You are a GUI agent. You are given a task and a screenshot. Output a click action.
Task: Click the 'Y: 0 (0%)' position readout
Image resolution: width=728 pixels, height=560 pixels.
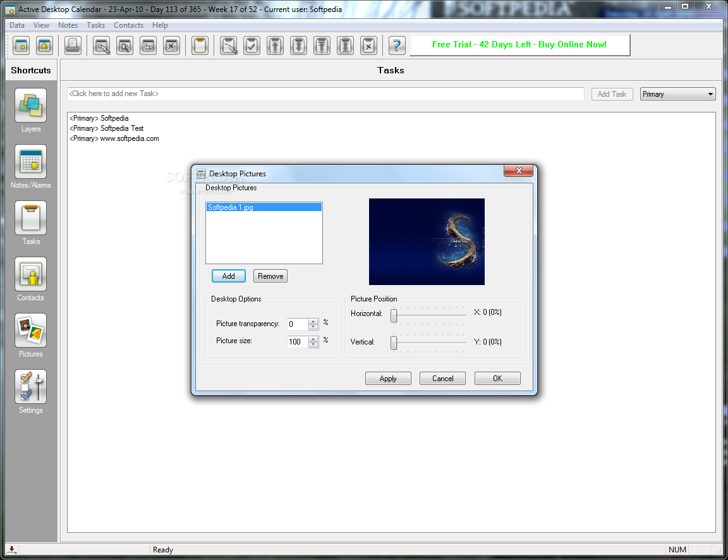[487, 342]
